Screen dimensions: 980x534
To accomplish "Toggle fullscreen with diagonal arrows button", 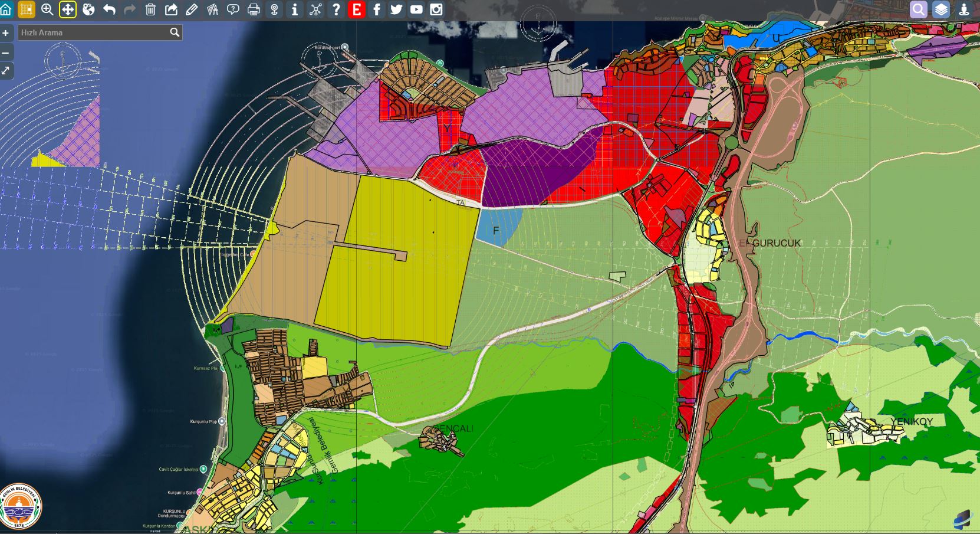I will click(6, 71).
